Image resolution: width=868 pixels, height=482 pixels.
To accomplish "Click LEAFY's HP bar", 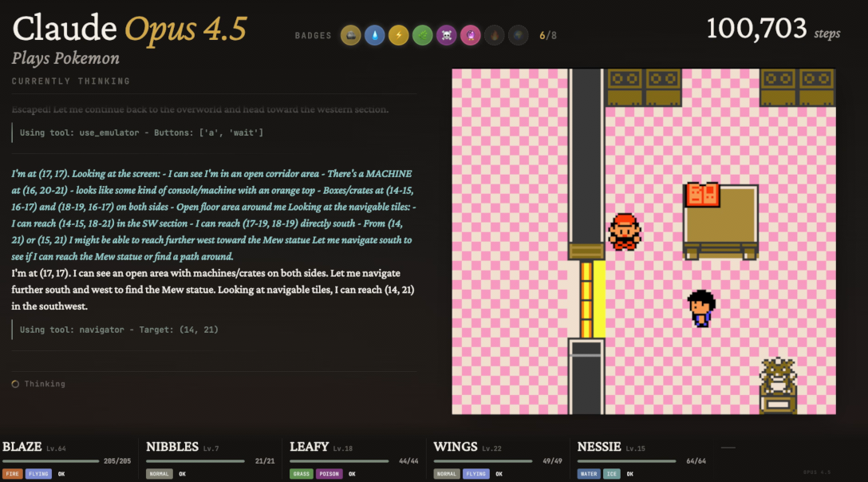I will tap(339, 461).
